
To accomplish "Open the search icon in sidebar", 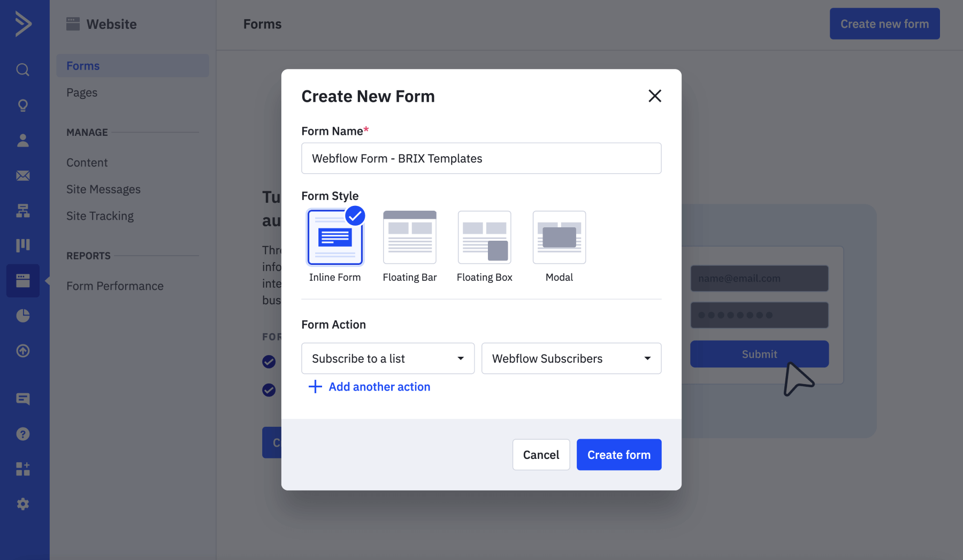I will [23, 70].
